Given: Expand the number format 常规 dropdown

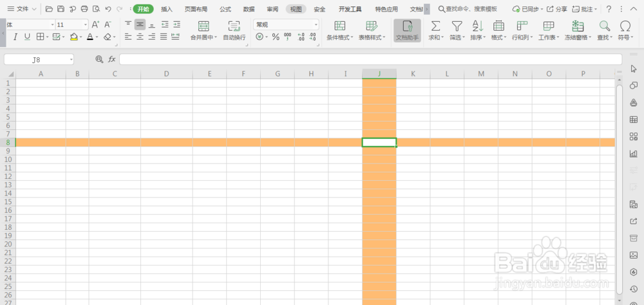Looking at the screenshot, I should [316, 24].
